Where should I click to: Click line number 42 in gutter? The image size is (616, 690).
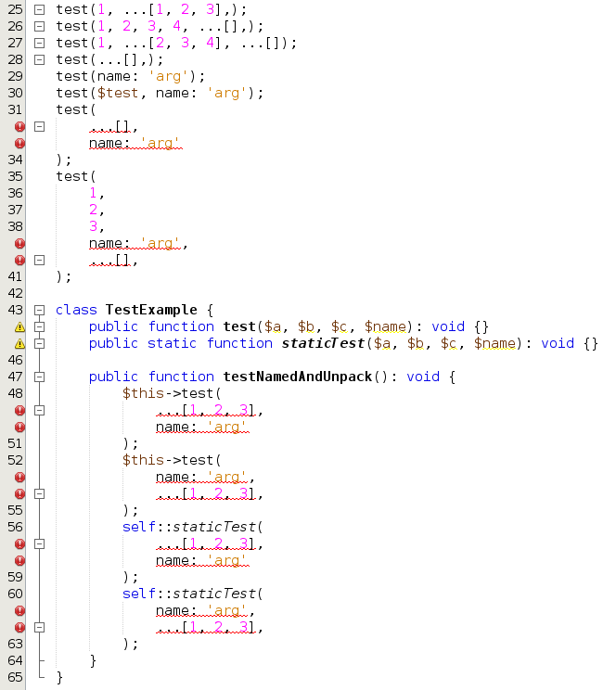click(x=15, y=293)
